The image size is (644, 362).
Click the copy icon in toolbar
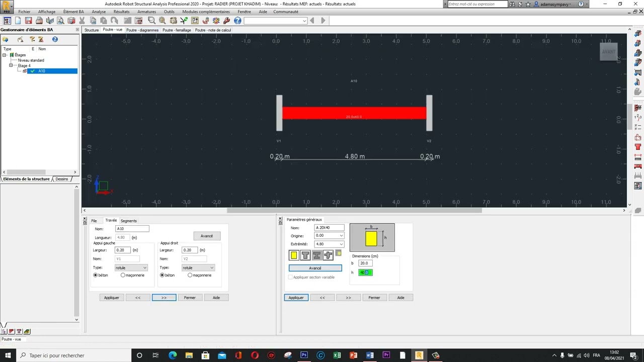93,21
